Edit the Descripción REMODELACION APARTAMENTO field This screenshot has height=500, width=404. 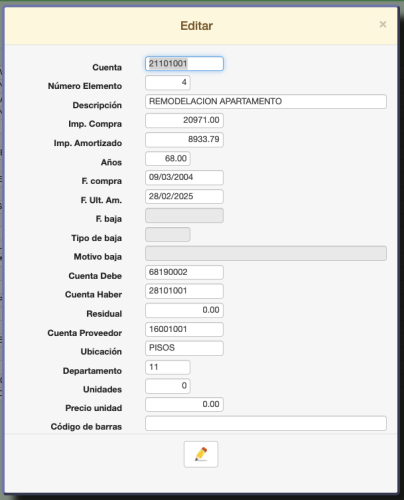click(266, 102)
